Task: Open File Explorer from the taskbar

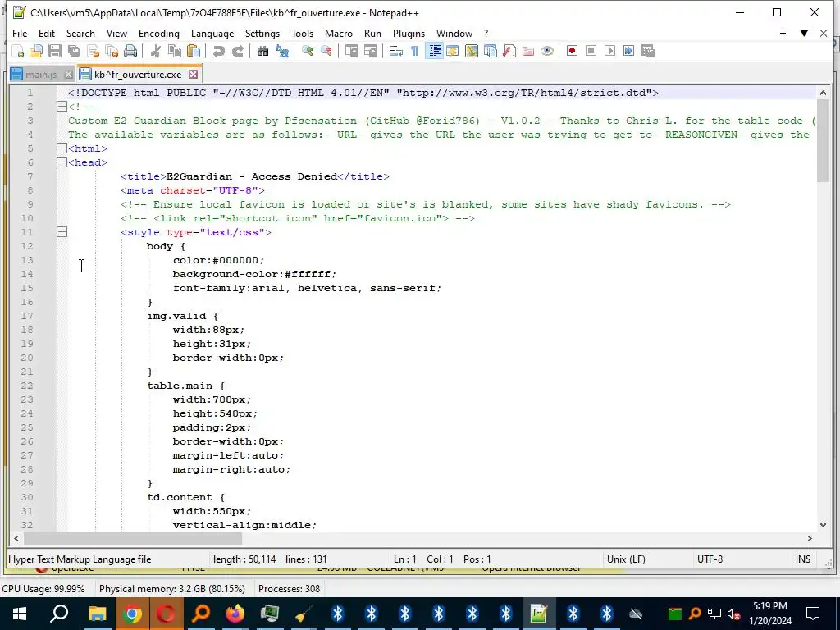Action: [x=97, y=614]
